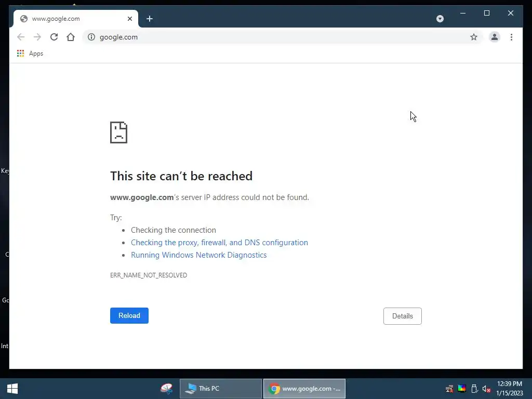Screen dimensions: 532x399
Task: Open a new tab with plus button
Action: (150, 19)
